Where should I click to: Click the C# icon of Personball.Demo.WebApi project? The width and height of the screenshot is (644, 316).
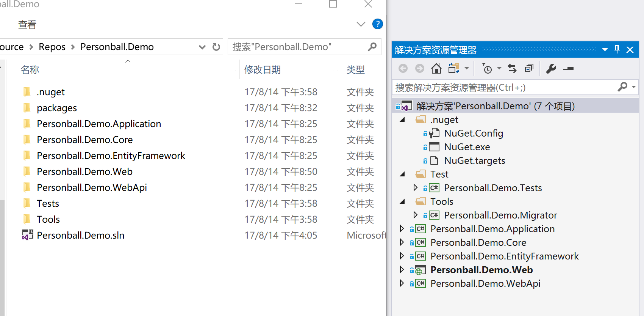[x=420, y=283]
